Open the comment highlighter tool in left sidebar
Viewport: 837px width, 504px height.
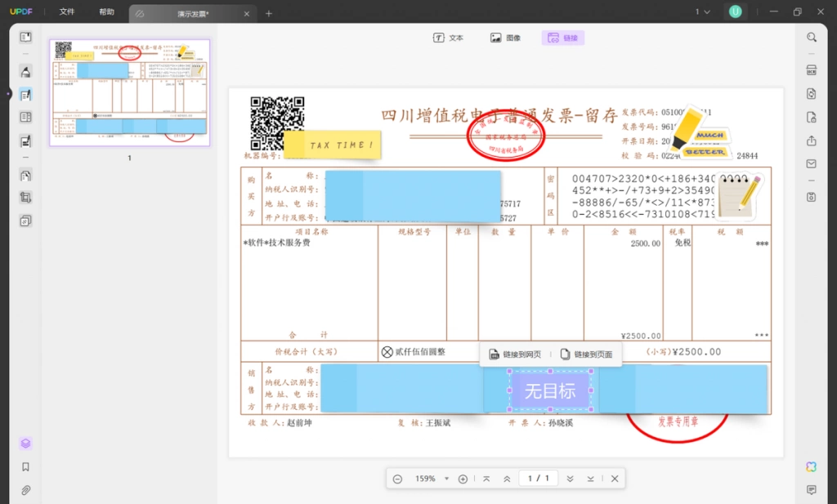point(25,71)
